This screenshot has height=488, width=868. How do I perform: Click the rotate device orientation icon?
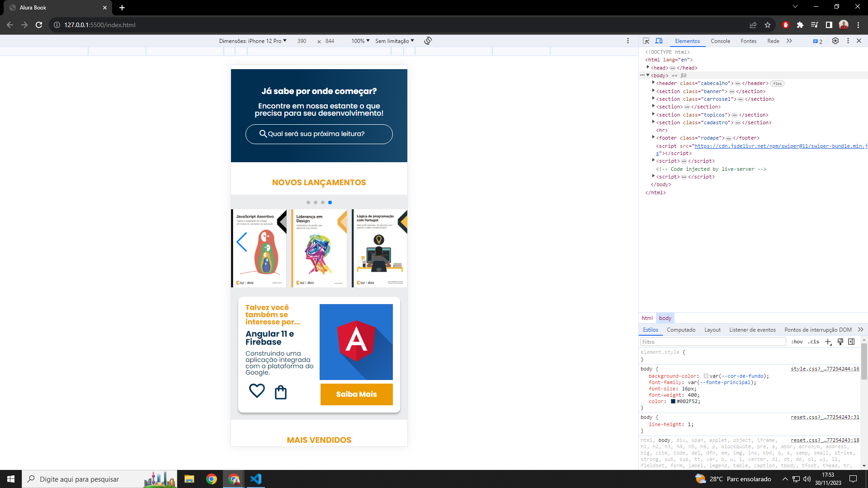click(x=428, y=41)
